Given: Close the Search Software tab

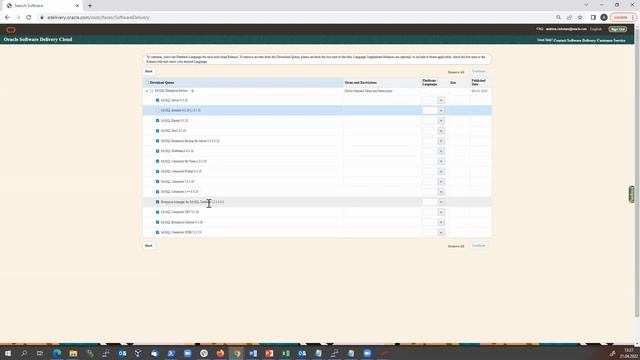Looking at the screenshot, I should 77,6.
